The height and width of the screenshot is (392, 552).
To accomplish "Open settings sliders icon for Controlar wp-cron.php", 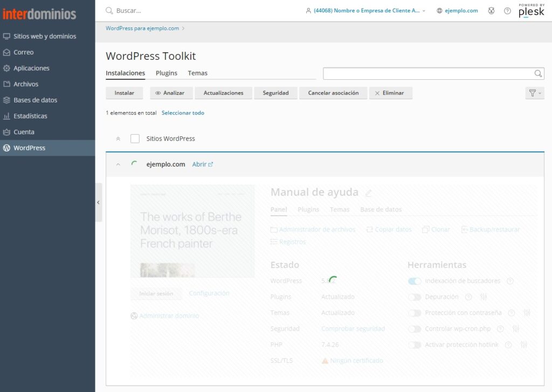I will 516,328.
